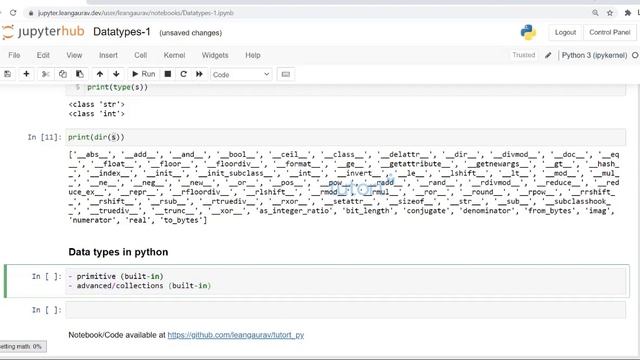Click the Logout button
The image size is (640, 360).
tap(565, 32)
